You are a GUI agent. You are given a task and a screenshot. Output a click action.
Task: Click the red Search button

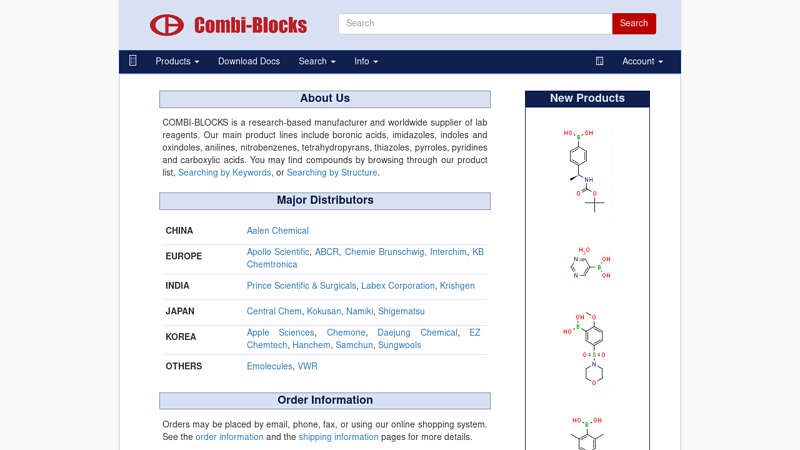(634, 23)
